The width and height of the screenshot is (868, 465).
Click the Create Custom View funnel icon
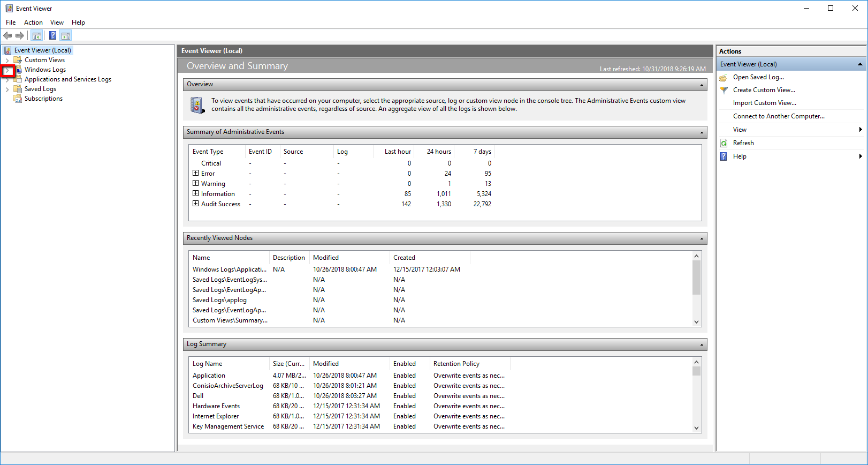point(724,90)
